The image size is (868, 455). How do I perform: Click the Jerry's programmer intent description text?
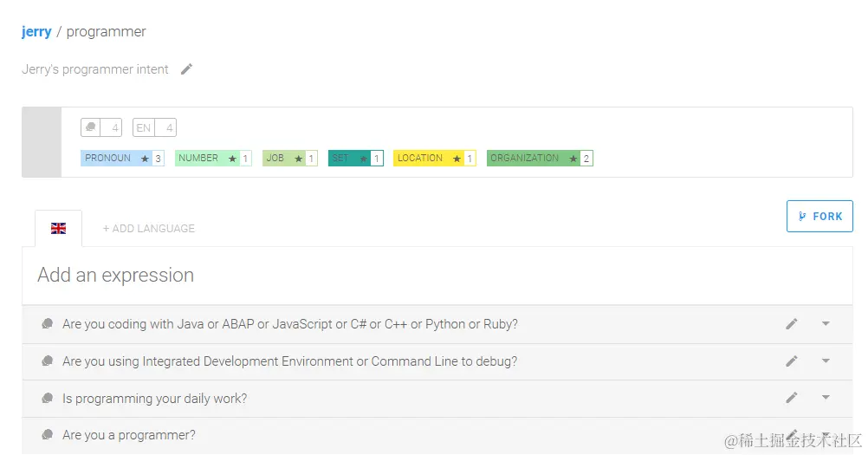(95, 69)
